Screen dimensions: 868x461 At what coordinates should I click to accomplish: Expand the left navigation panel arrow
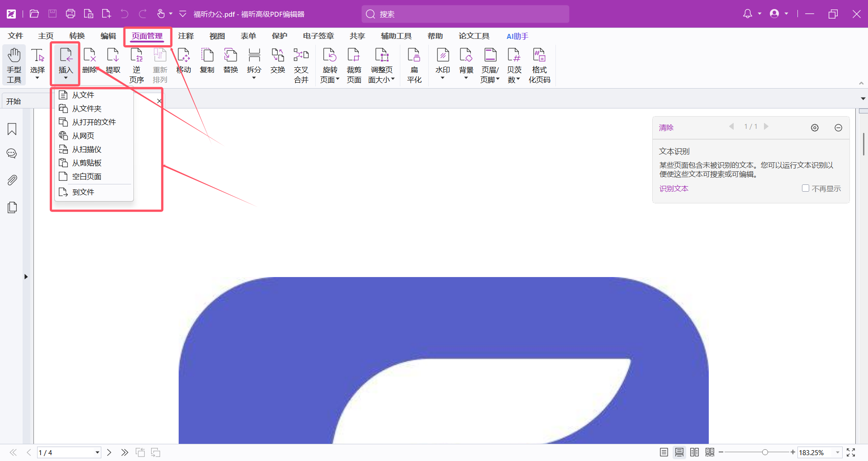(26, 277)
